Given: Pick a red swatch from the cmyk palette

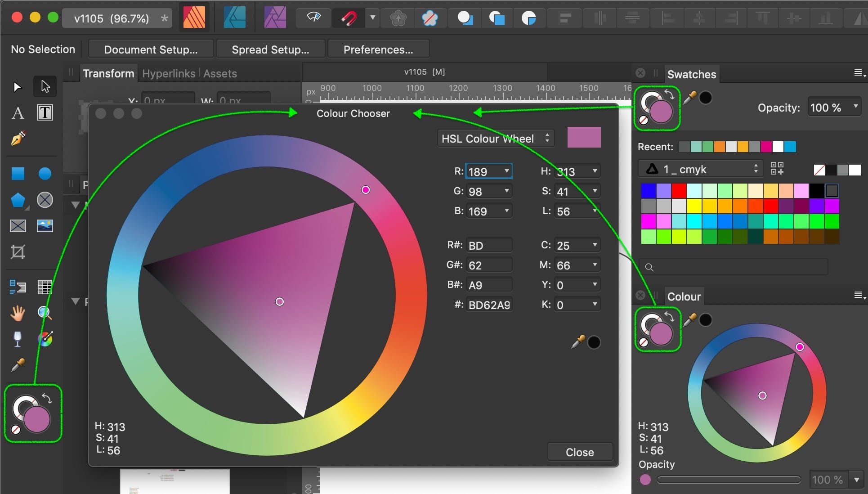Looking at the screenshot, I should 678,191.
